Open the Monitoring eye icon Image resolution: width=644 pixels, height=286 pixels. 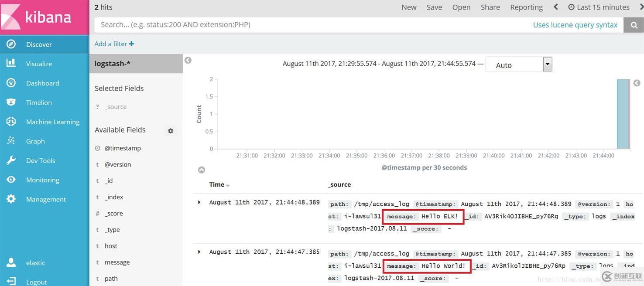11,180
